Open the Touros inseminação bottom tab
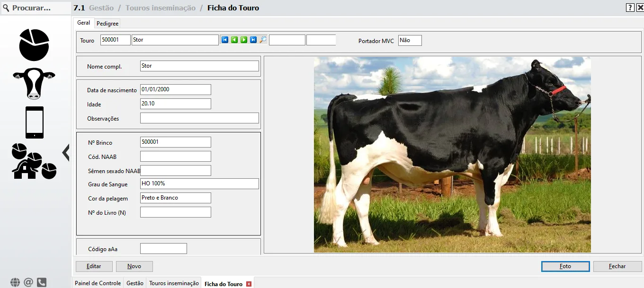The height and width of the screenshot is (288, 644). 174,283
